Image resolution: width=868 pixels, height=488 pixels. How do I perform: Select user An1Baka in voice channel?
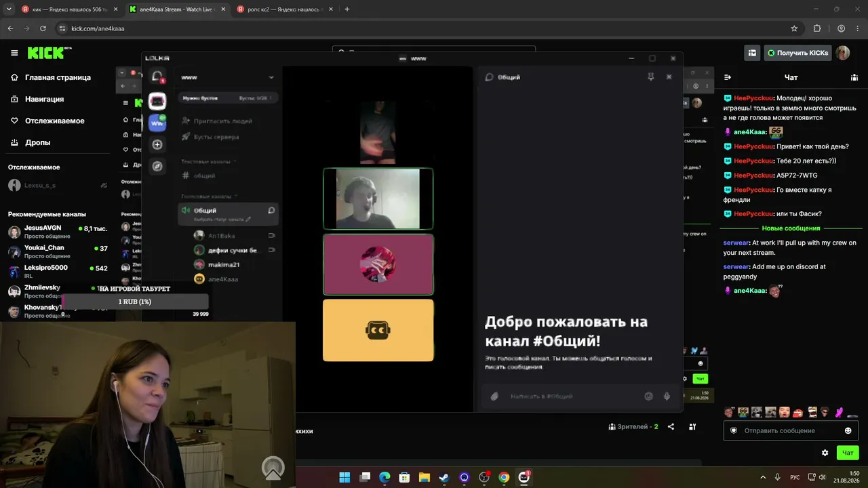tap(234, 235)
